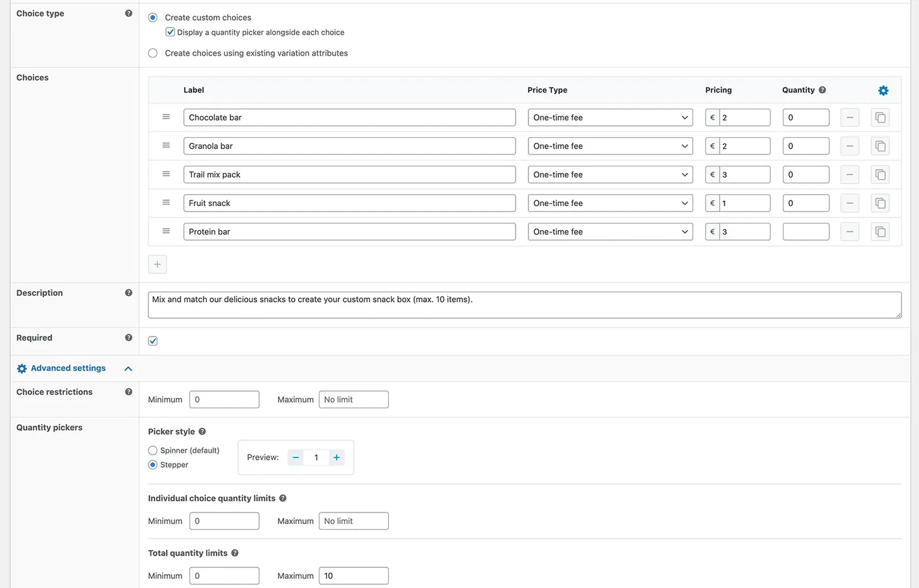919x588 pixels.
Task: Toggle the Required checkbox
Action: [153, 341]
